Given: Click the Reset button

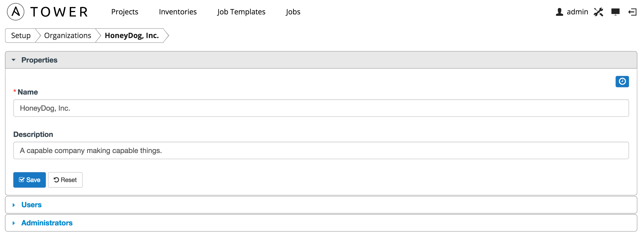Looking at the screenshot, I should coord(65,180).
